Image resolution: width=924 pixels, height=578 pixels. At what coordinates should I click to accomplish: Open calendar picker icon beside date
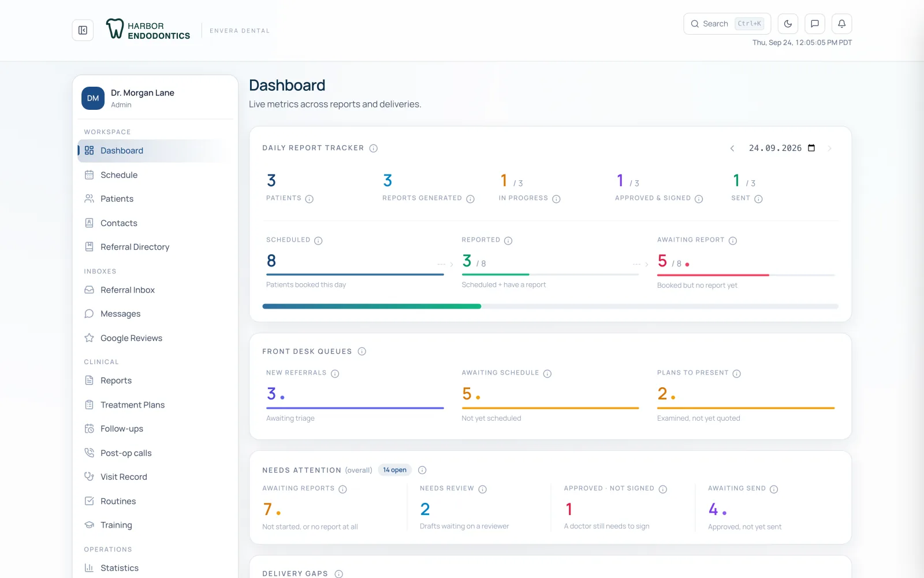point(811,148)
